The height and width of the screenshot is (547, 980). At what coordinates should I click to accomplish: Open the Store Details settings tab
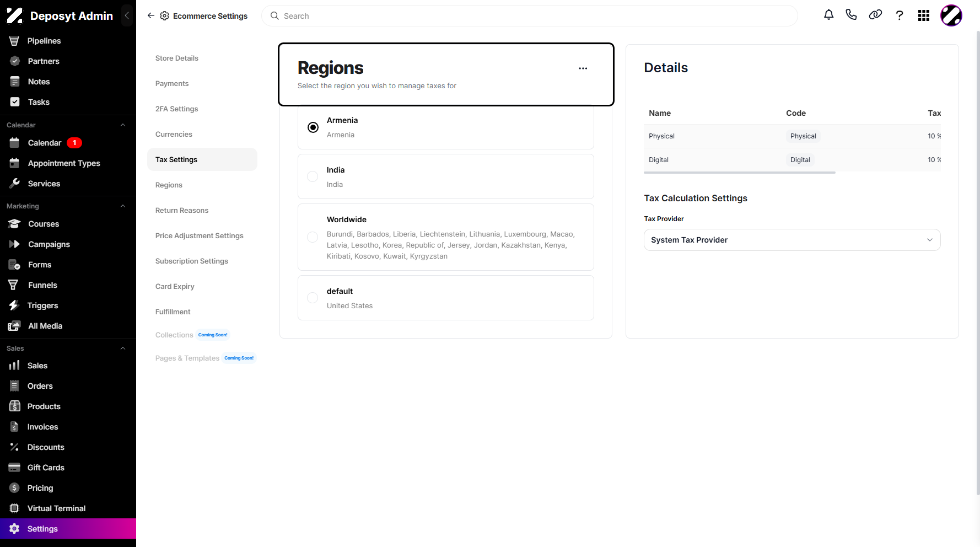click(x=177, y=58)
